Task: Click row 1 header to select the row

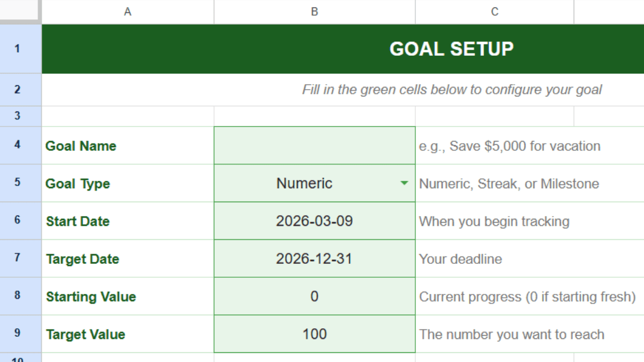Action: (21, 48)
